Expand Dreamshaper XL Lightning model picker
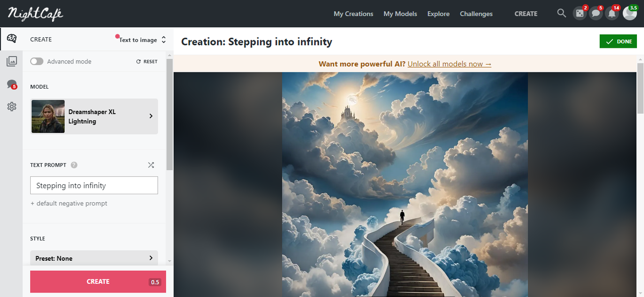The height and width of the screenshot is (297, 644). click(x=94, y=116)
